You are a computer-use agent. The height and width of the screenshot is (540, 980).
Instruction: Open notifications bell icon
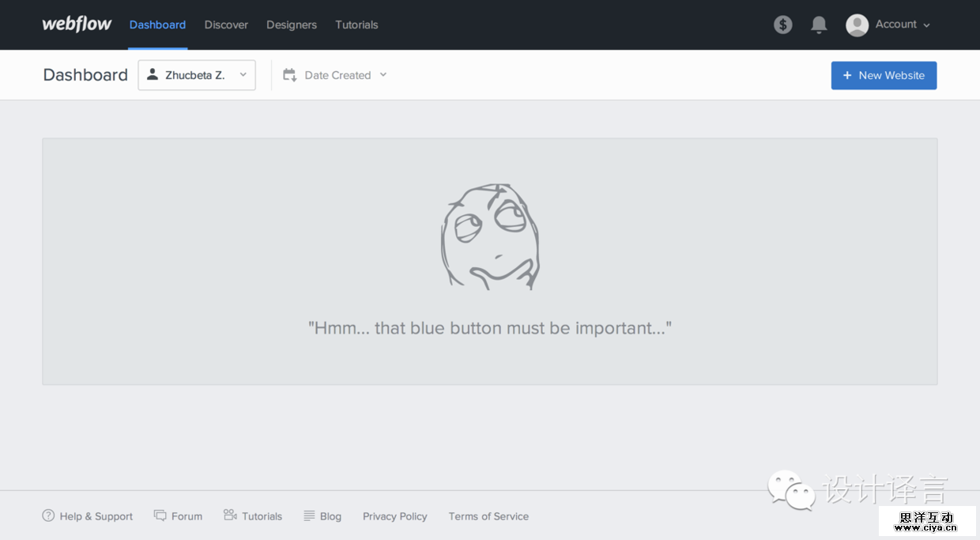click(x=819, y=25)
